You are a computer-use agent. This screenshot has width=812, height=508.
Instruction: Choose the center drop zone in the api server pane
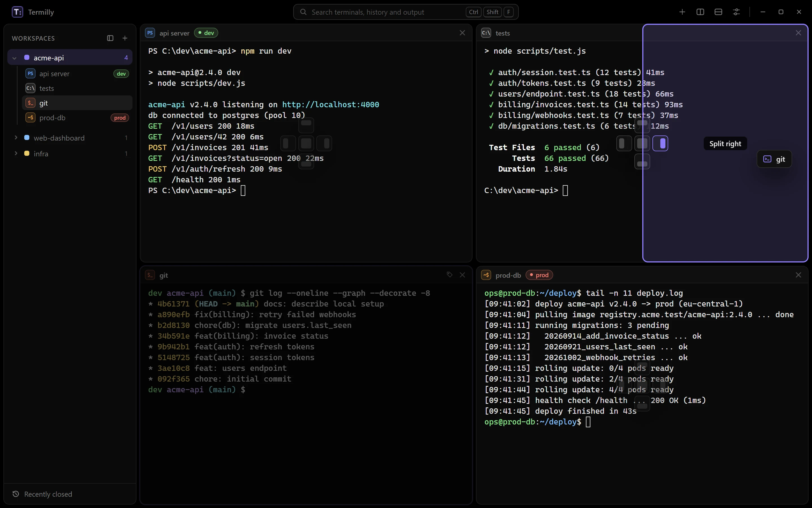coord(306,143)
